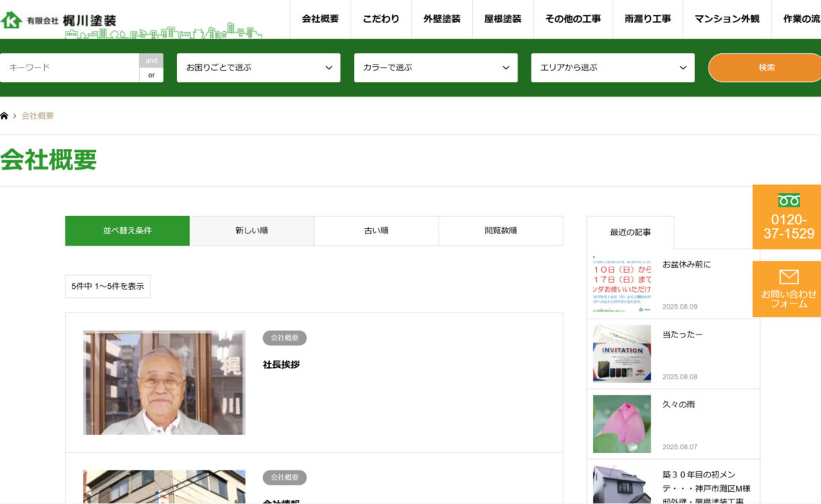Image resolution: width=821 pixels, height=504 pixels.
Task: Select the 'and' keyword search option
Action: [151, 61]
